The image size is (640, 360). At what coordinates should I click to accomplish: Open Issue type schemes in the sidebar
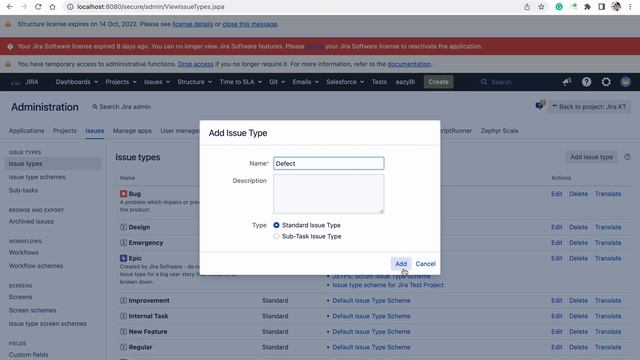point(37,177)
